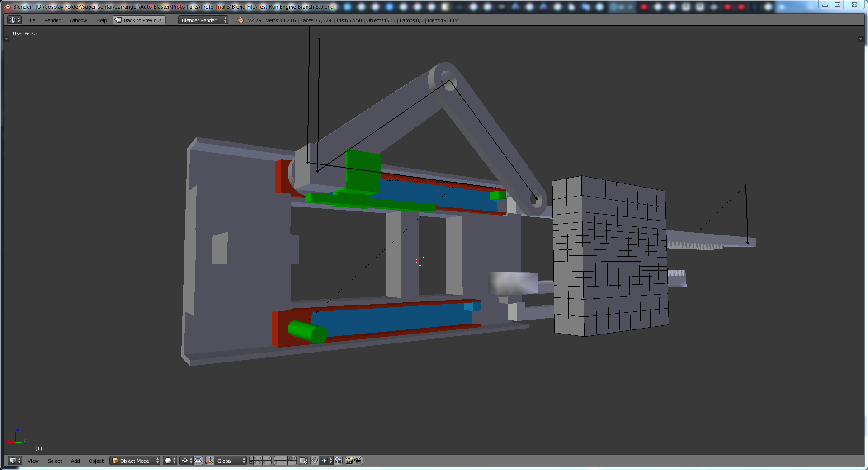
Task: Open the Add menu
Action: (75, 461)
